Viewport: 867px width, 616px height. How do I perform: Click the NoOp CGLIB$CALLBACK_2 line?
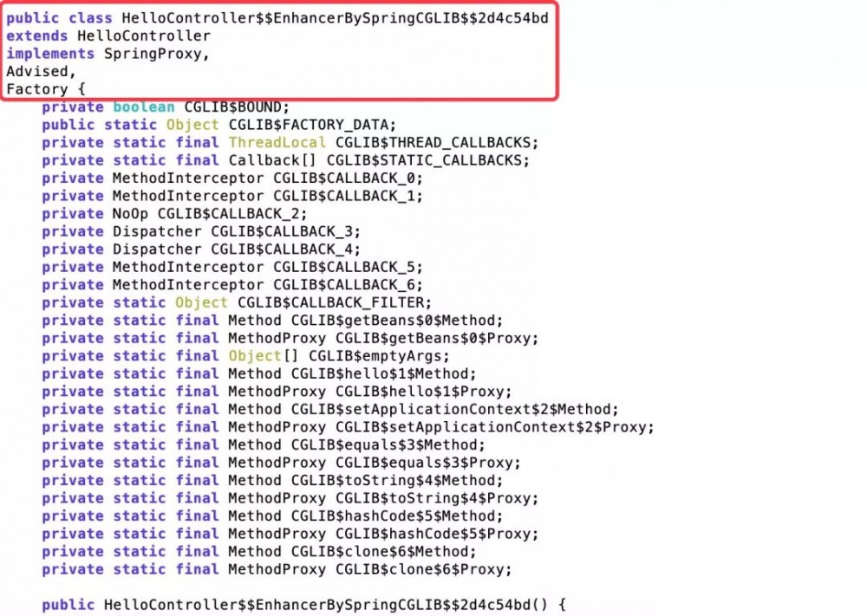coord(175,213)
